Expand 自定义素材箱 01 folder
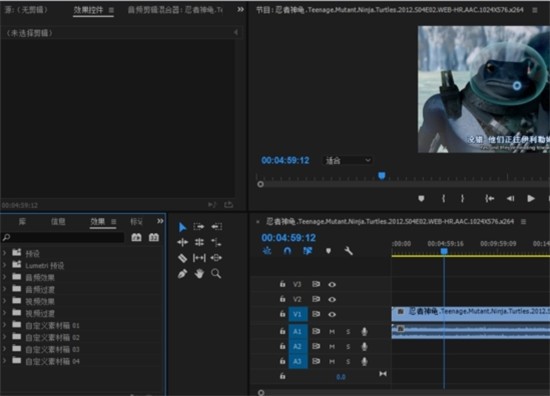The image size is (550, 396). tap(5, 325)
